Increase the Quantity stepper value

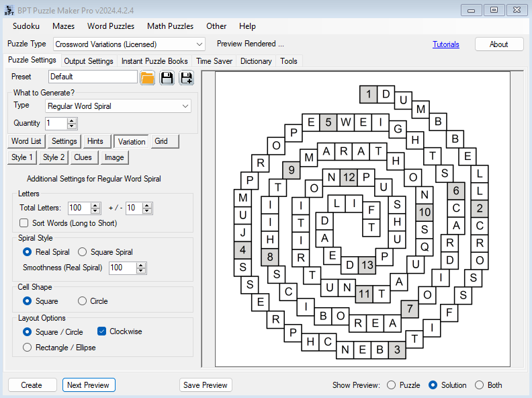point(73,120)
